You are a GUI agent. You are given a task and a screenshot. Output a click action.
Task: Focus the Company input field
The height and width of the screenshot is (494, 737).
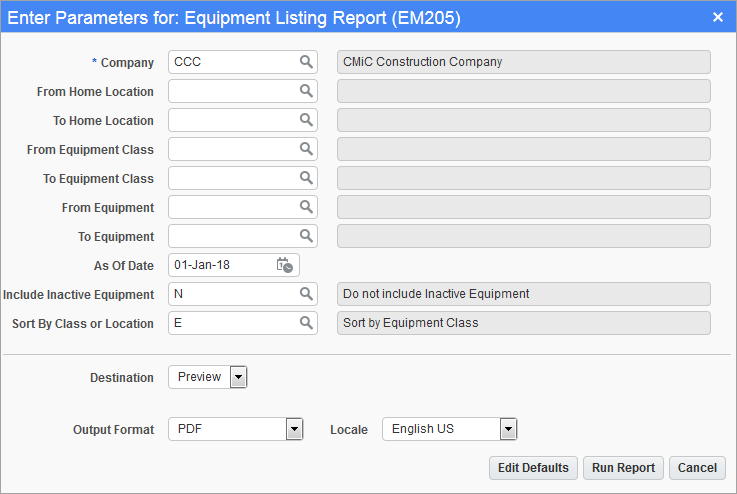234,62
